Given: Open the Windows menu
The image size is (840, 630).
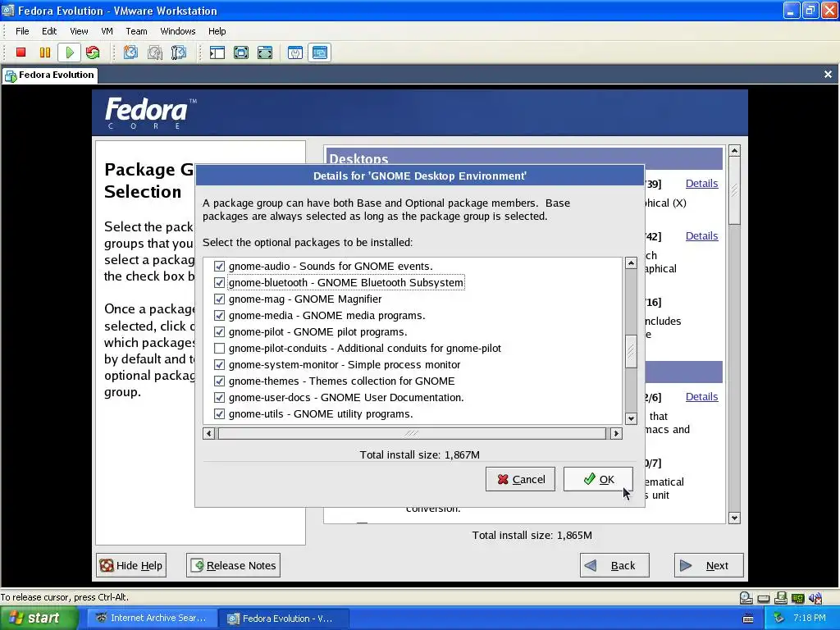Looking at the screenshot, I should [x=178, y=31].
